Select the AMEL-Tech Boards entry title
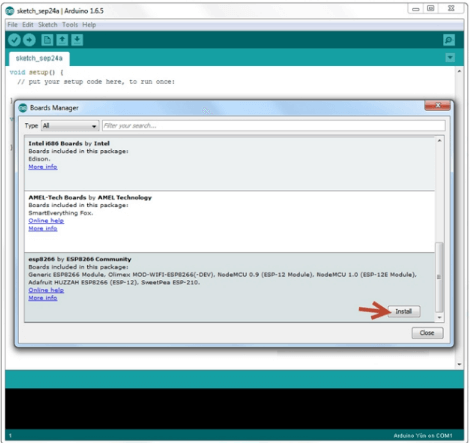Viewport: 470px width, 443px height. pos(90,197)
